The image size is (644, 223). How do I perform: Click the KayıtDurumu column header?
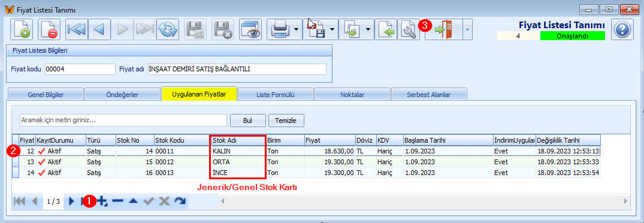(61, 140)
